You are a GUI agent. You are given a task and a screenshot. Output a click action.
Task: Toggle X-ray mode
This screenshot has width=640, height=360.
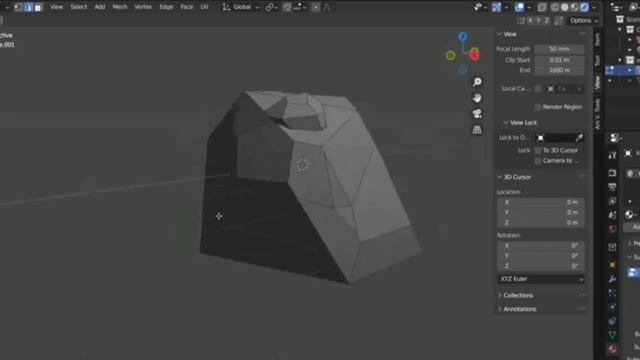(x=542, y=7)
